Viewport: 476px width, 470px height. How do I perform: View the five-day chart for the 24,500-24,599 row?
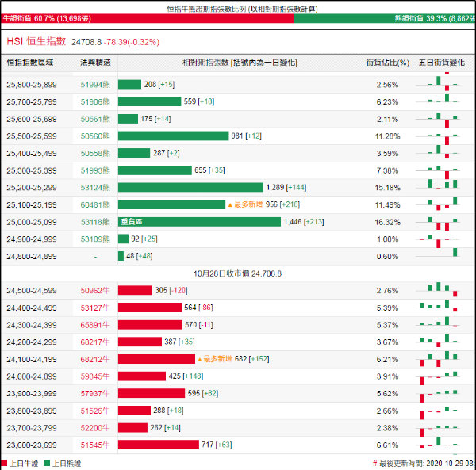438,291
